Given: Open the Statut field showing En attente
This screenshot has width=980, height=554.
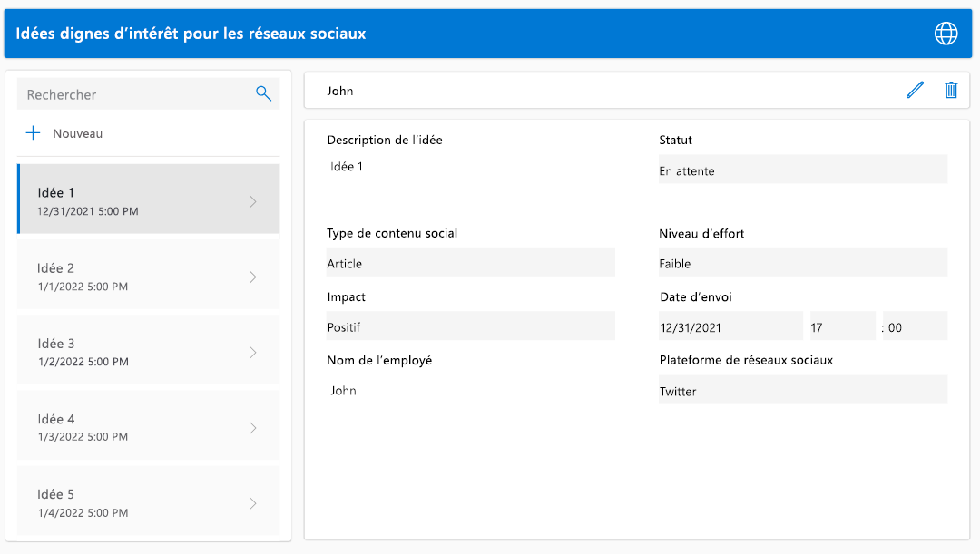Looking at the screenshot, I should pyautogui.click(x=802, y=170).
